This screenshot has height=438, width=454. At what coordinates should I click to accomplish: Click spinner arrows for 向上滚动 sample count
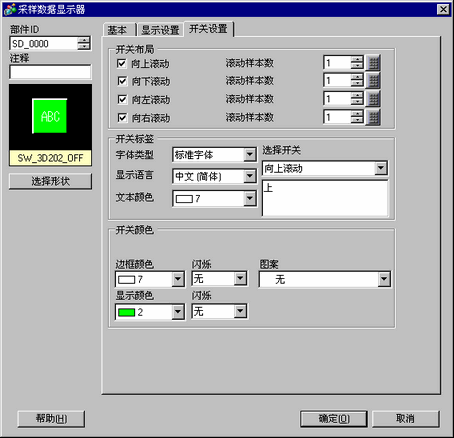pyautogui.click(x=357, y=63)
